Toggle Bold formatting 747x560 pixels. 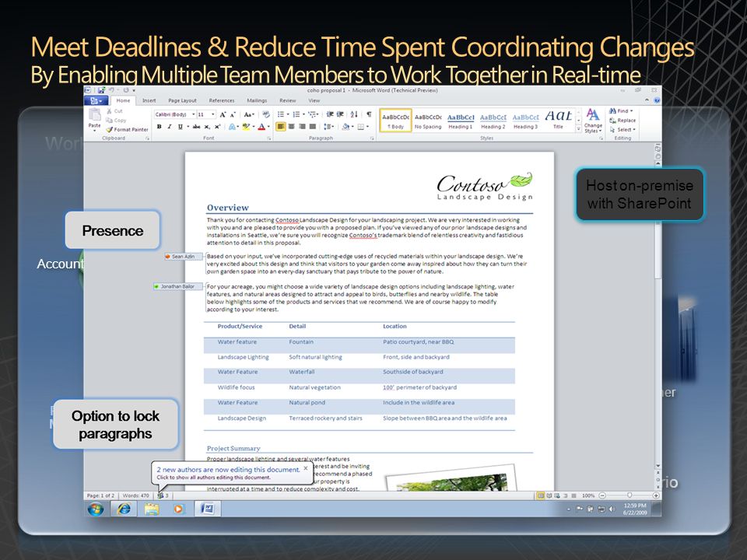pyautogui.click(x=159, y=127)
